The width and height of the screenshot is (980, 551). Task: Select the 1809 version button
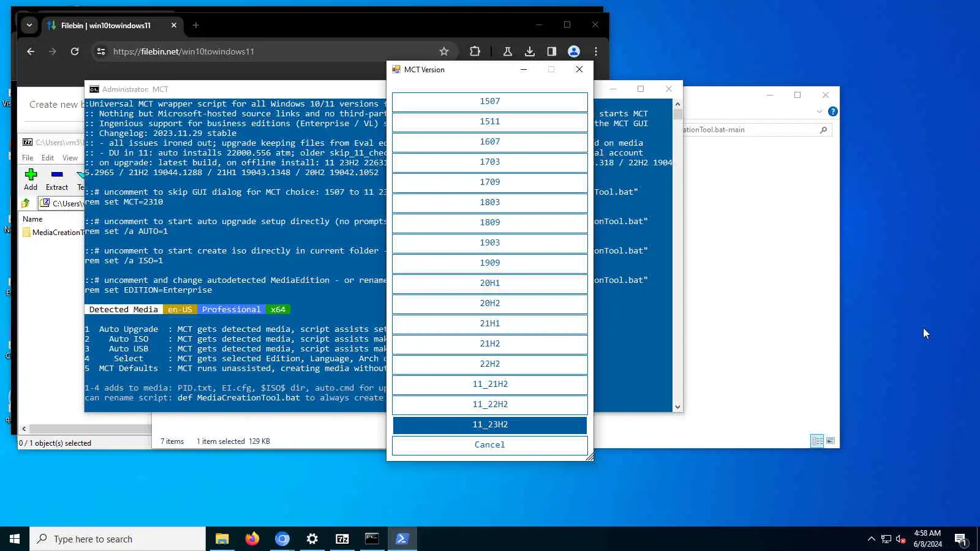coord(489,223)
